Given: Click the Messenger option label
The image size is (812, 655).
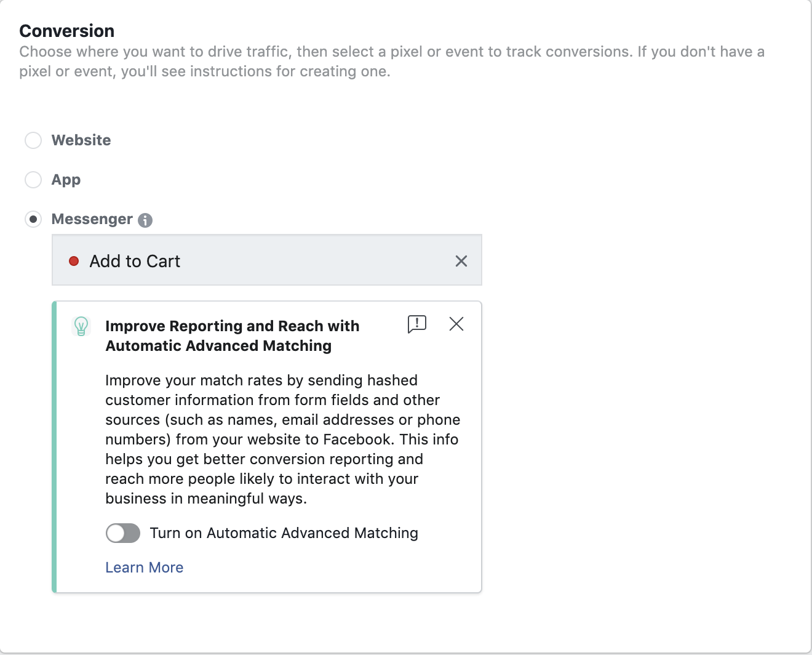Looking at the screenshot, I should (92, 219).
